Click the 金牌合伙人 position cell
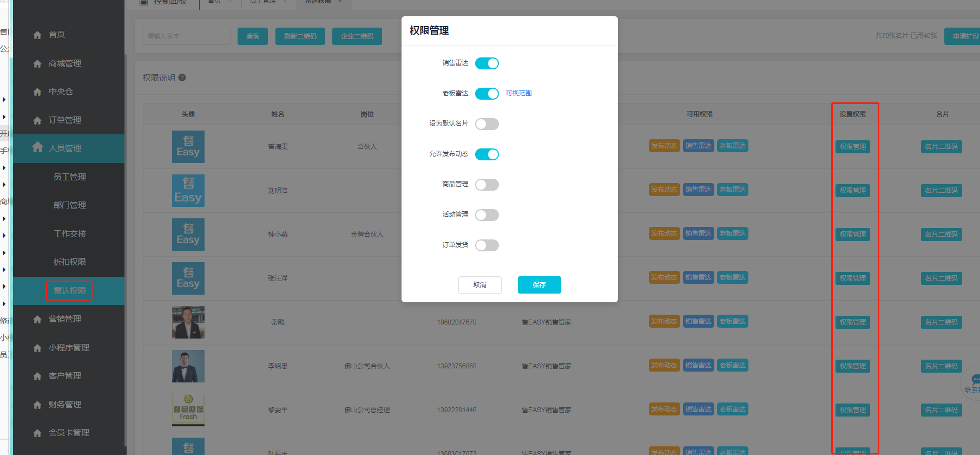980x455 pixels. 367,235
